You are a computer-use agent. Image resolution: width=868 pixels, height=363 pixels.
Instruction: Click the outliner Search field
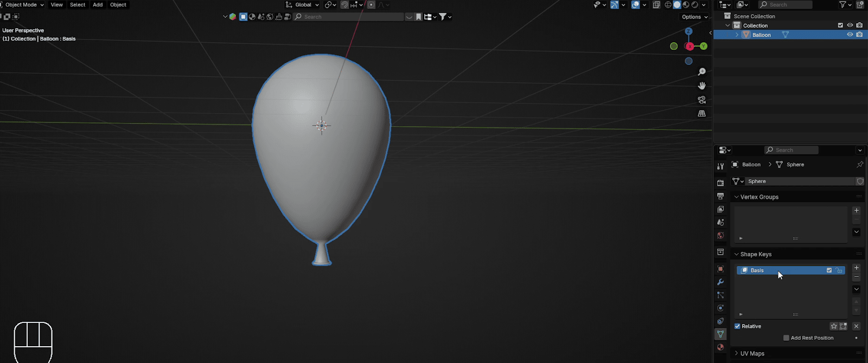[786, 5]
